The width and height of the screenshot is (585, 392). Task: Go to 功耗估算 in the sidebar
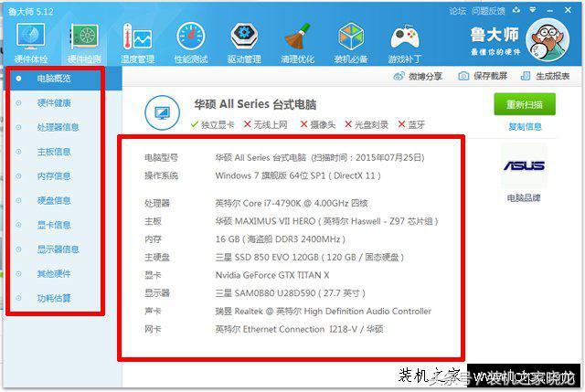coord(53,298)
